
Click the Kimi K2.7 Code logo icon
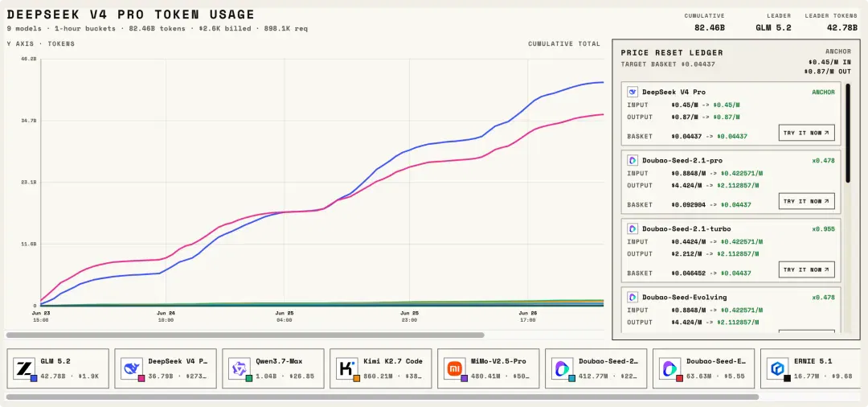point(347,368)
